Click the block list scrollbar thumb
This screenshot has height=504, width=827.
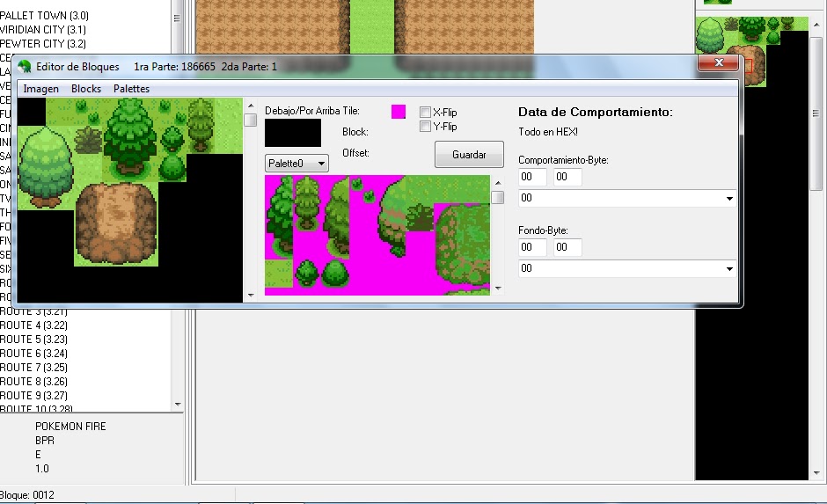pyautogui.click(x=251, y=121)
